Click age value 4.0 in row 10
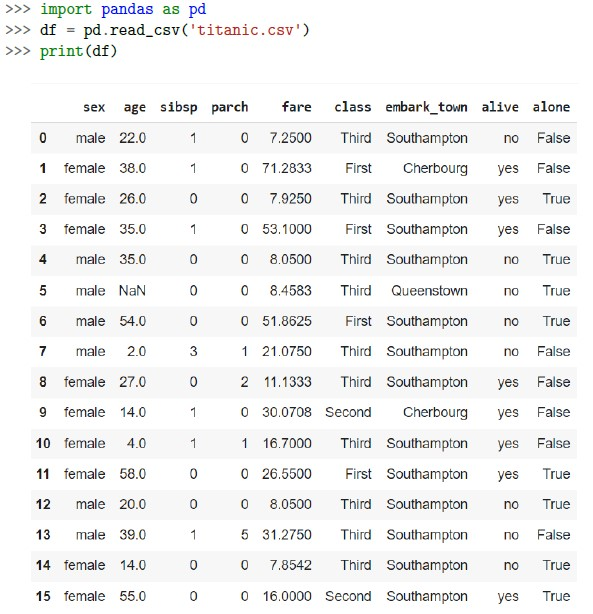593x614 pixels. click(136, 444)
